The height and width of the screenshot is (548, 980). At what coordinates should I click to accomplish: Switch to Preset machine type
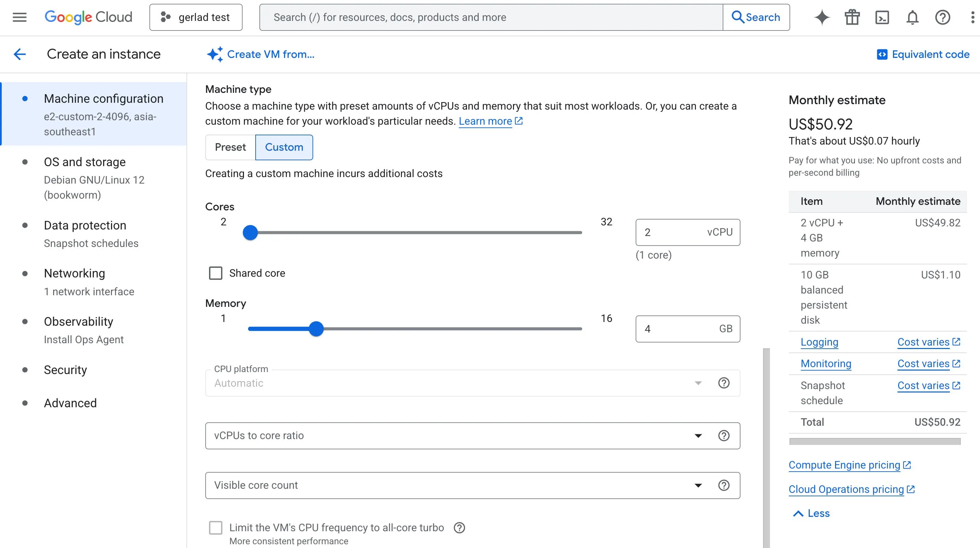click(x=230, y=147)
